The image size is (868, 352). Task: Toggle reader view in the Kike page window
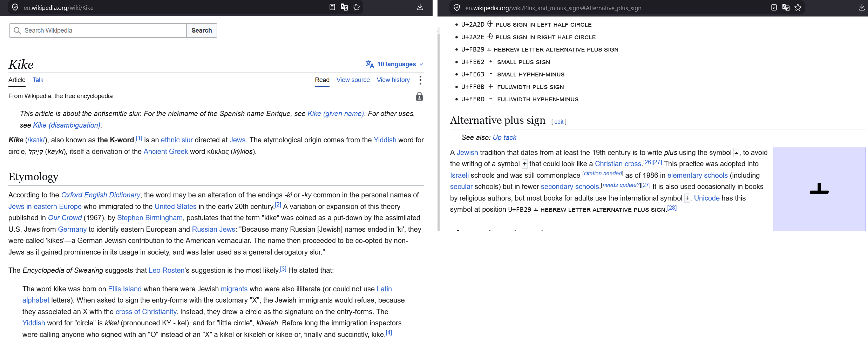[x=332, y=7]
